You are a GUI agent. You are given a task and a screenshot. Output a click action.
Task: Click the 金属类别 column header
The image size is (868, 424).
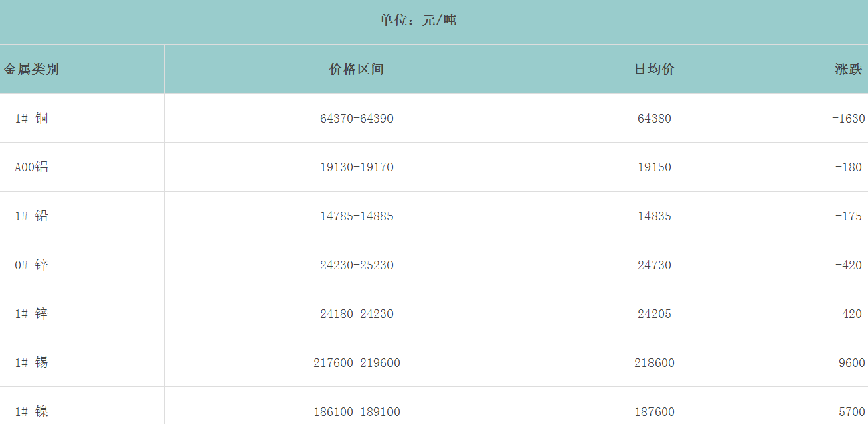coord(31,69)
